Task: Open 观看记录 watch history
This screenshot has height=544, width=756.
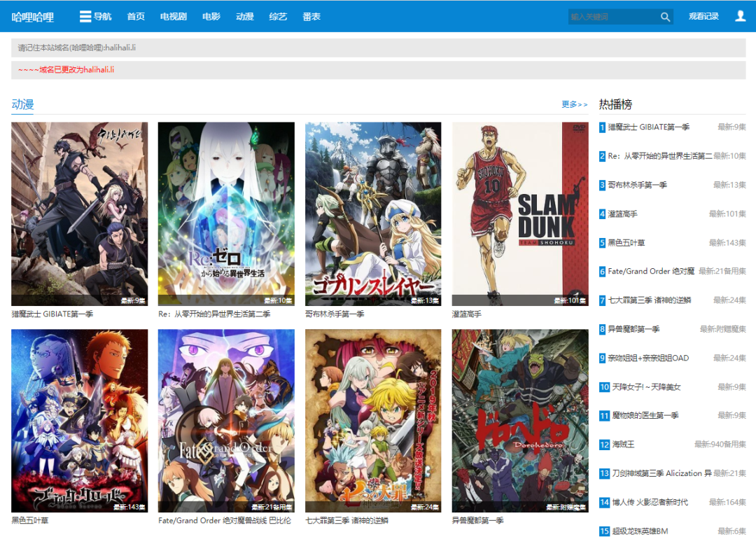Action: pyautogui.click(x=703, y=17)
